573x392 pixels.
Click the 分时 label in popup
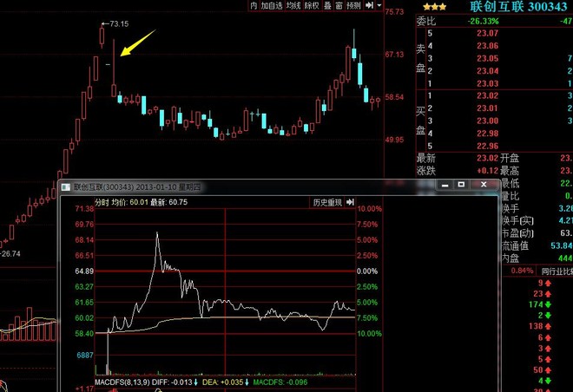[102, 202]
